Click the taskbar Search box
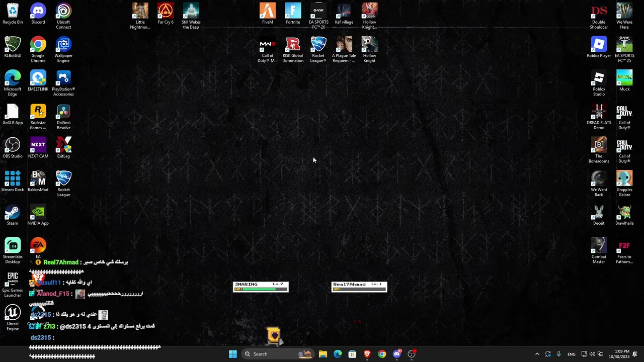Screen dimensions: 644x362 tap(277, 354)
